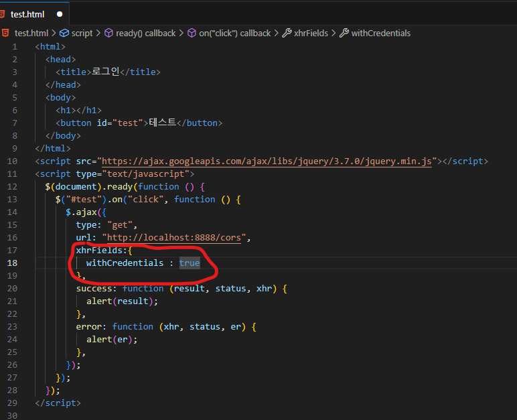The width and height of the screenshot is (517, 420).
Task: Open the jquery.min.js URL link
Action: pyautogui.click(x=267, y=161)
